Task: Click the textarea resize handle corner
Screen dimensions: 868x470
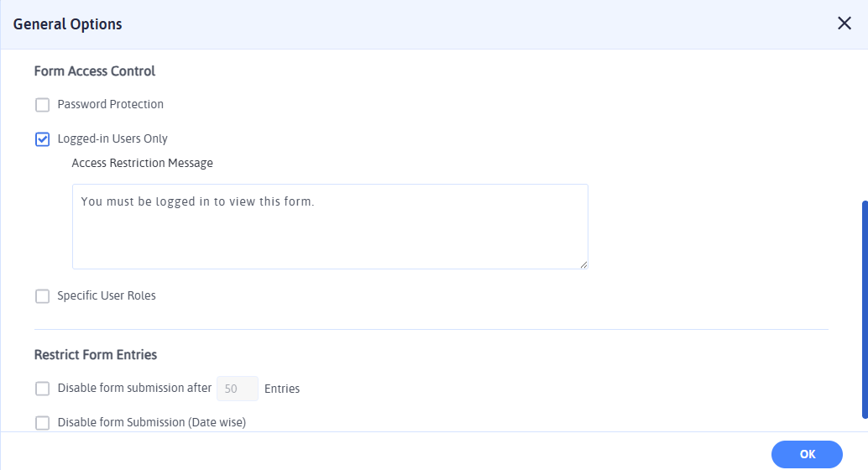Action: pyautogui.click(x=583, y=264)
